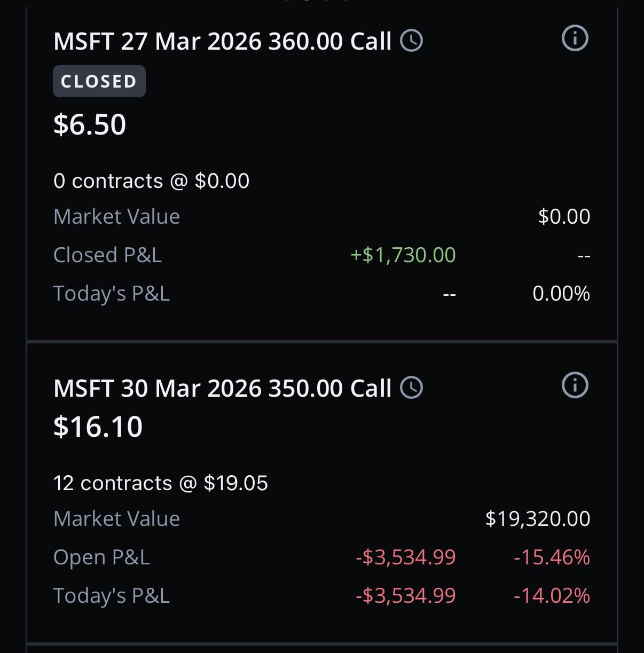Tap the -15.46% Open P&L percentage
Image resolution: width=644 pixels, height=653 pixels.
point(552,557)
